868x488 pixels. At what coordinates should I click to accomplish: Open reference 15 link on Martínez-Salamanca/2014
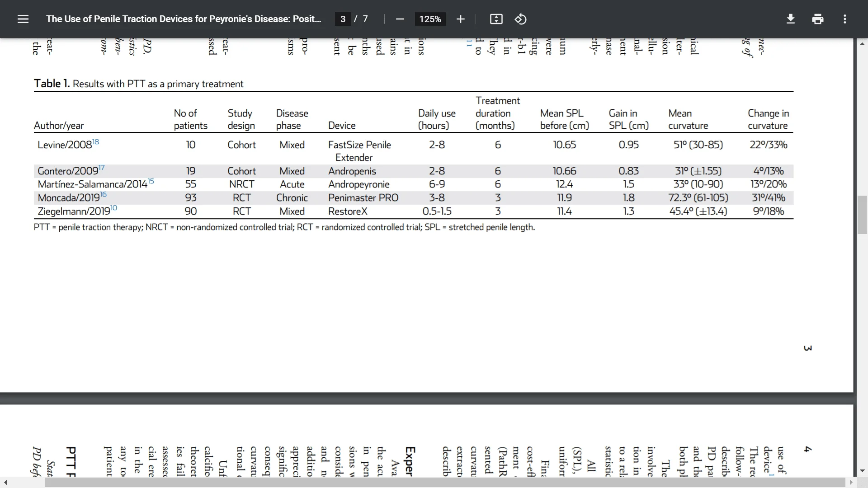[x=151, y=181]
